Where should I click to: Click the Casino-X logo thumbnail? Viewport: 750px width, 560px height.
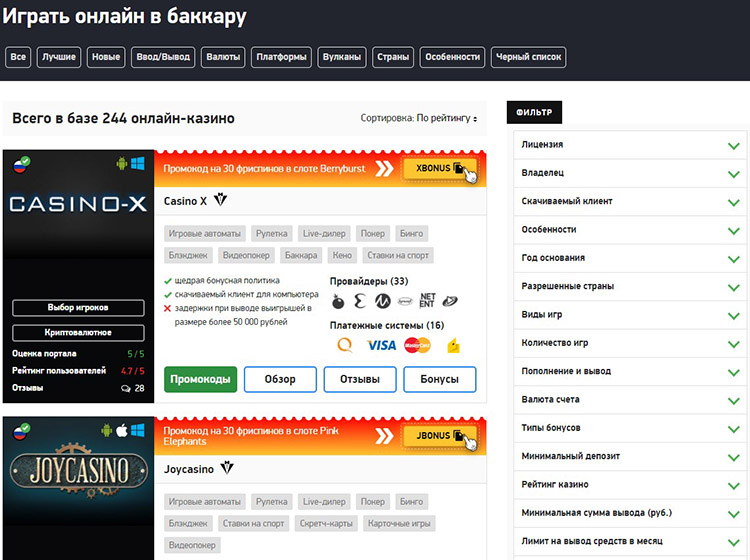[x=78, y=205]
